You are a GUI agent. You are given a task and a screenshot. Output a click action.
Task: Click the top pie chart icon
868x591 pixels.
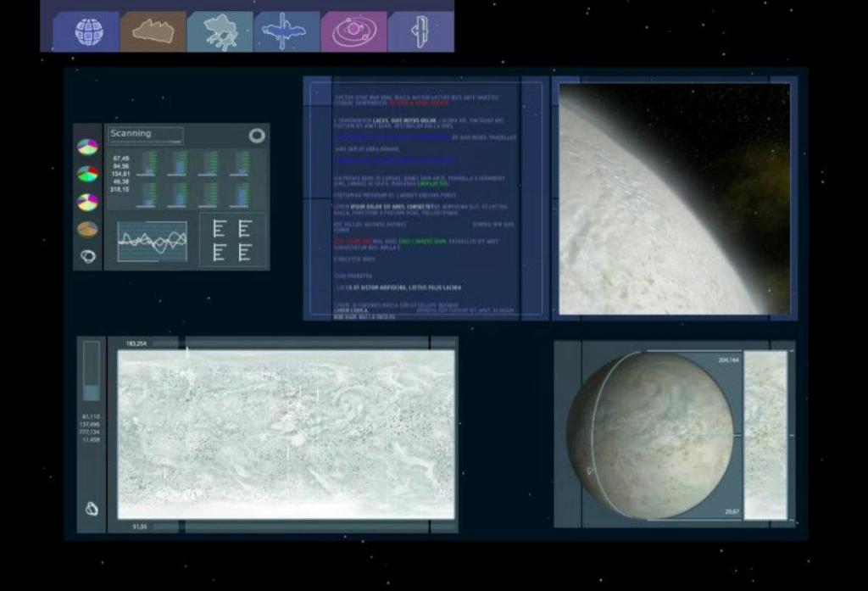pyautogui.click(x=87, y=147)
